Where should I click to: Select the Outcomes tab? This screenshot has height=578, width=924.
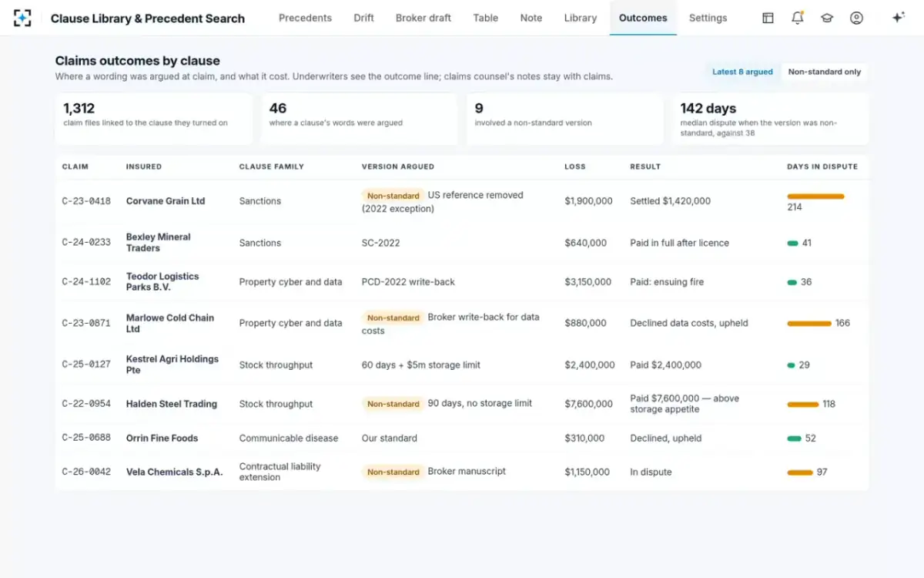click(x=643, y=18)
